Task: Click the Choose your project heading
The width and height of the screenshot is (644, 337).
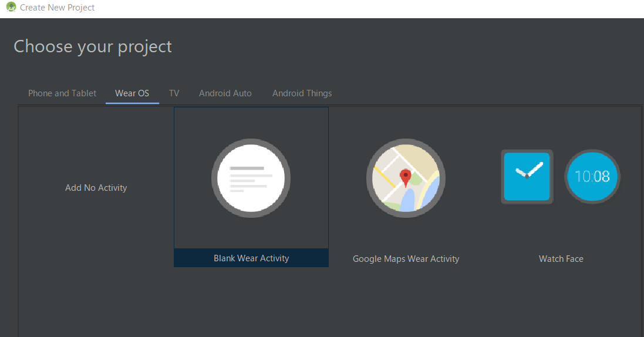Action: 92,46
